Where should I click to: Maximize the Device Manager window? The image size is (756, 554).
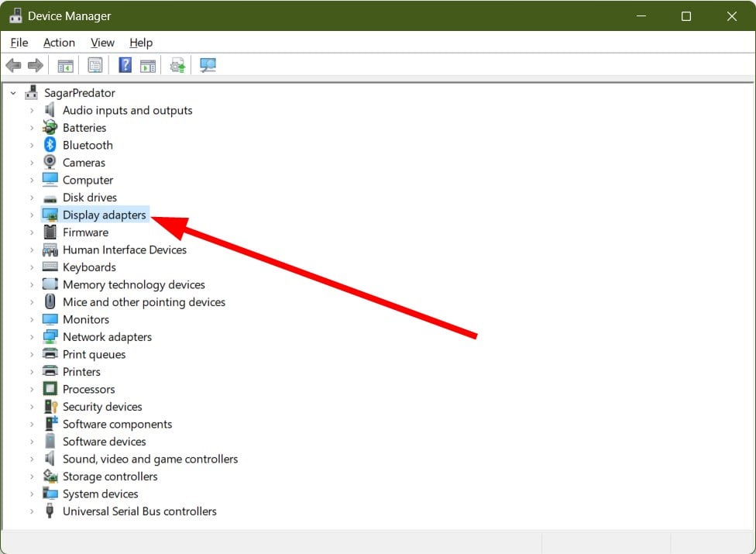pyautogui.click(x=686, y=16)
